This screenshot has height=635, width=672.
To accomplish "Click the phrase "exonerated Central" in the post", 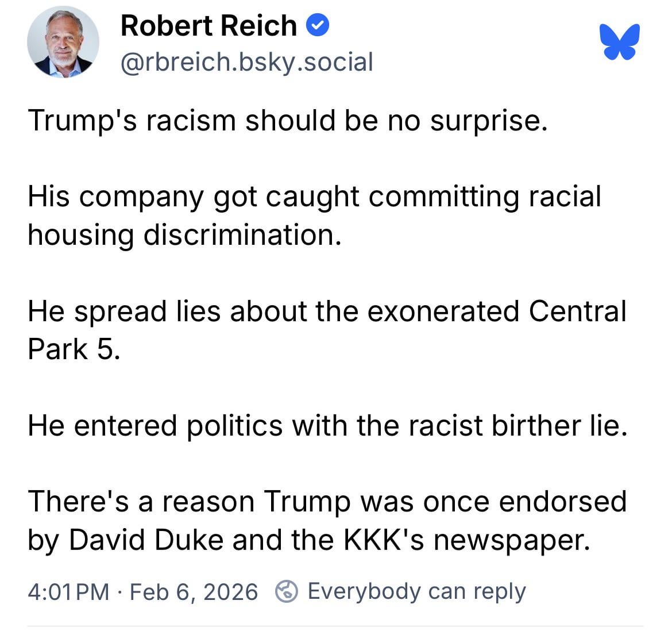I will [496, 311].
